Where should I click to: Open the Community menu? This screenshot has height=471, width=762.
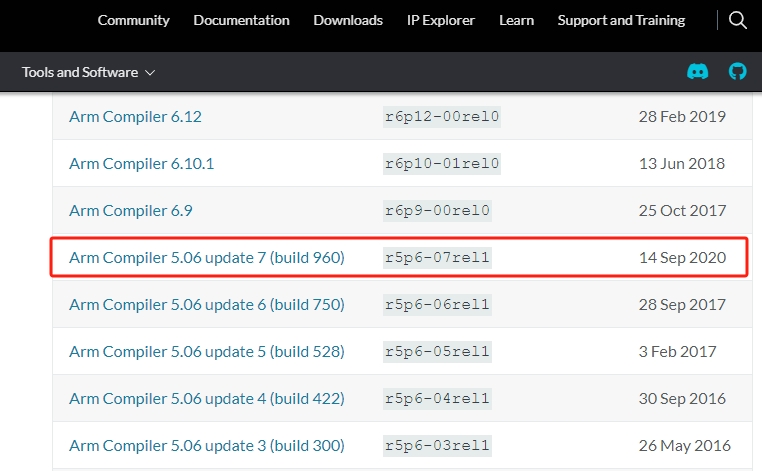pos(134,20)
